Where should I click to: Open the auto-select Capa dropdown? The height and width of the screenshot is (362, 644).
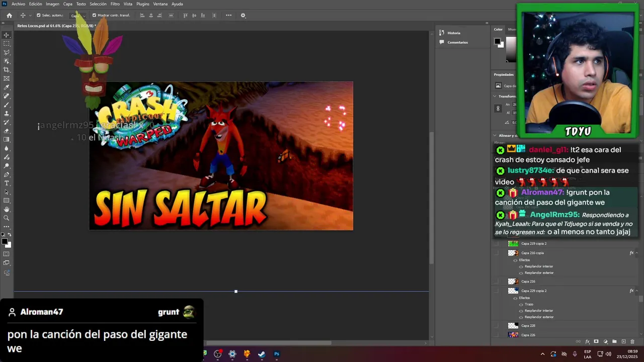[77, 16]
